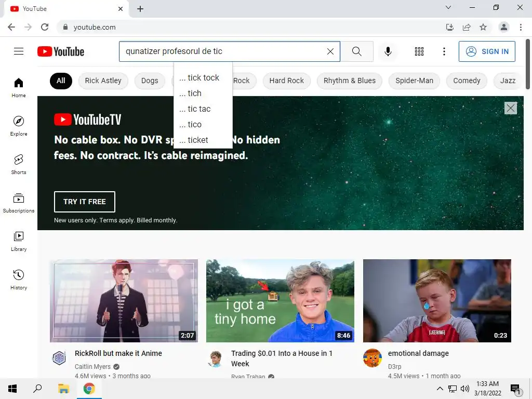
Task: Open D3rp channel link
Action: coord(395,367)
